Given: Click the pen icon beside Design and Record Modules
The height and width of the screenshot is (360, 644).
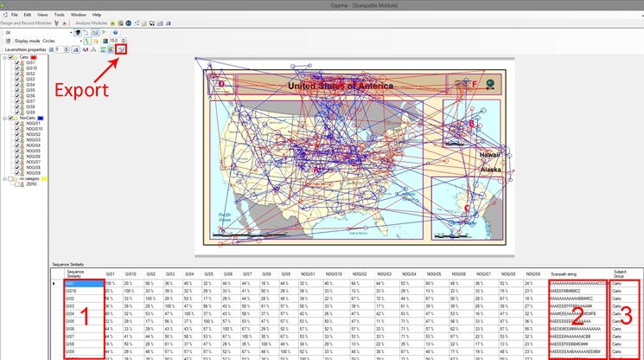Looking at the screenshot, I should 56,23.
